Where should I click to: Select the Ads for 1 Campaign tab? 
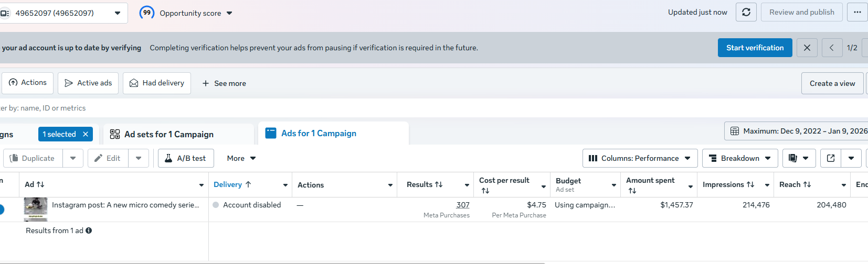tap(318, 134)
